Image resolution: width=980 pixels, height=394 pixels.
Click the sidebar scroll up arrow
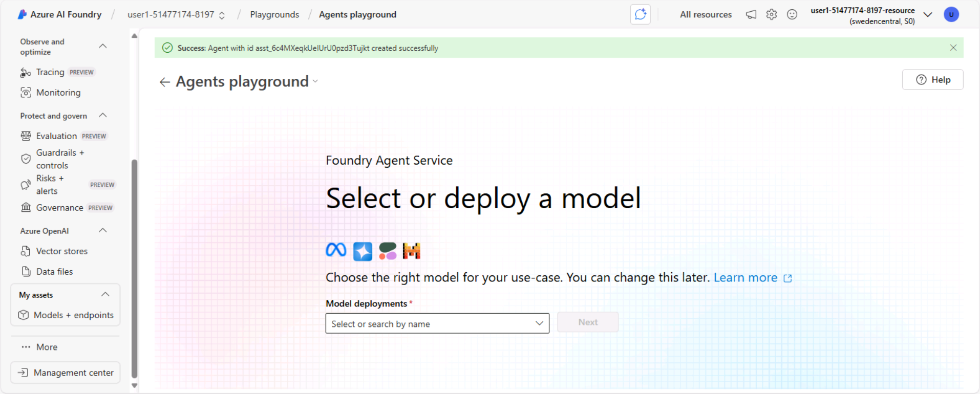(x=134, y=36)
